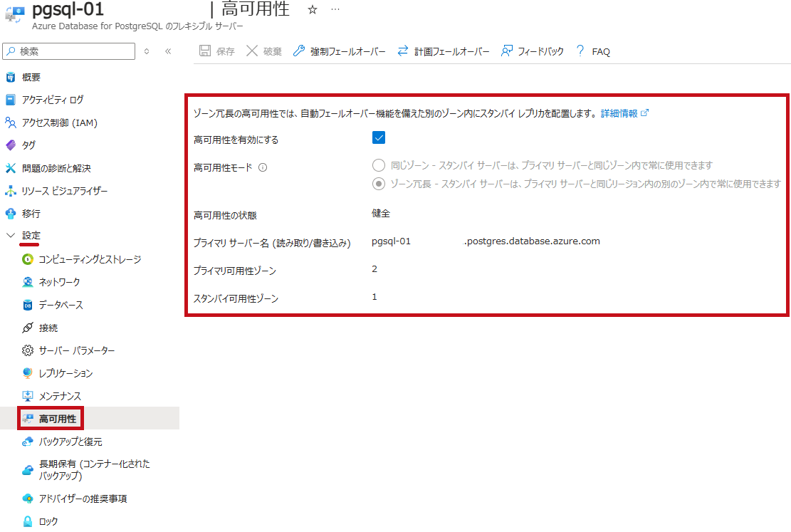Collapse the sidebar with the double-chevron
791x532 pixels.
168,51
